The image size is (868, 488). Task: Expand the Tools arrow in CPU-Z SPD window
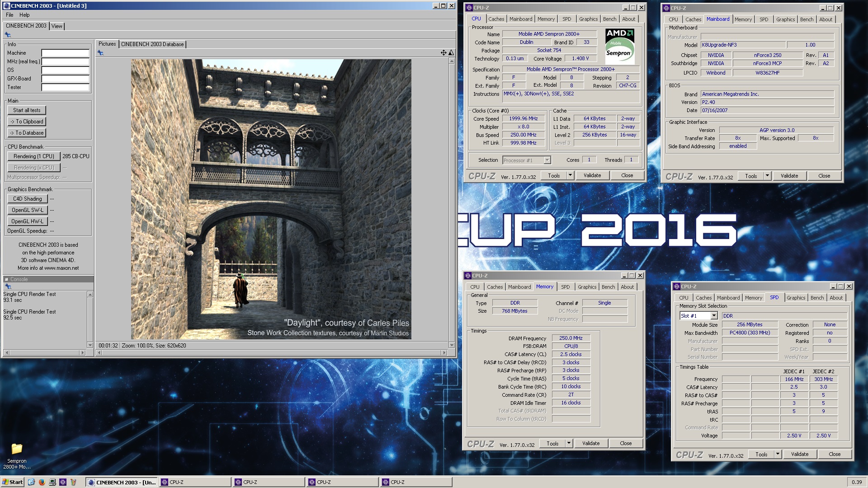(x=778, y=454)
